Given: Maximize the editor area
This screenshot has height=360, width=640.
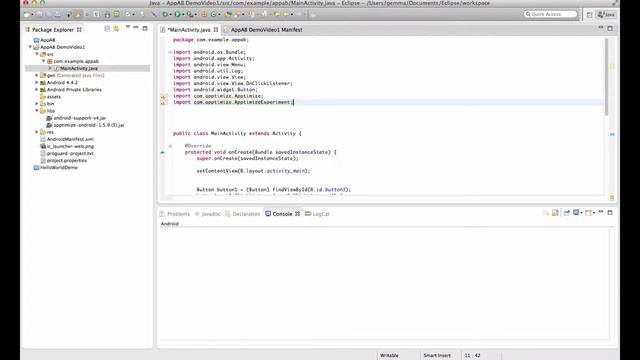Looking at the screenshot, I should [x=610, y=28].
